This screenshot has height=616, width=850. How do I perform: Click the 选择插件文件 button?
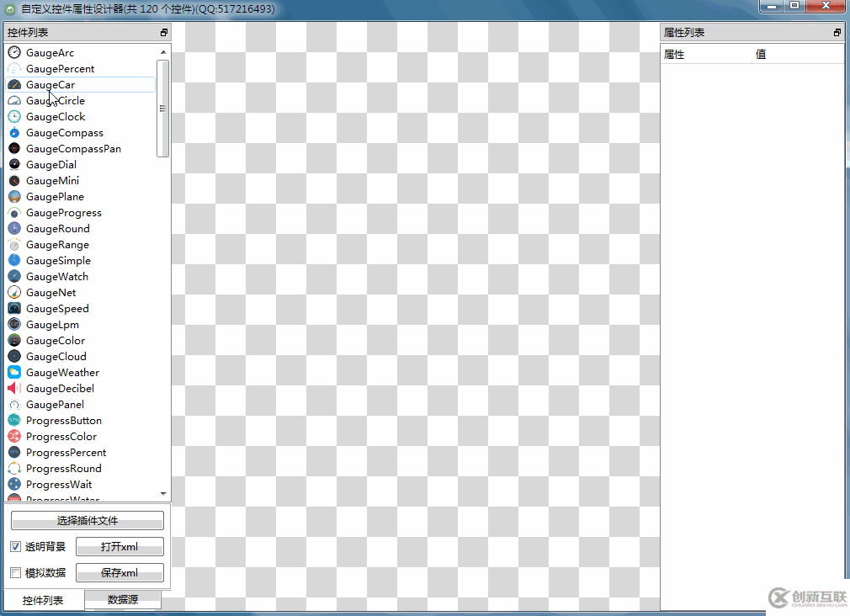(x=88, y=521)
